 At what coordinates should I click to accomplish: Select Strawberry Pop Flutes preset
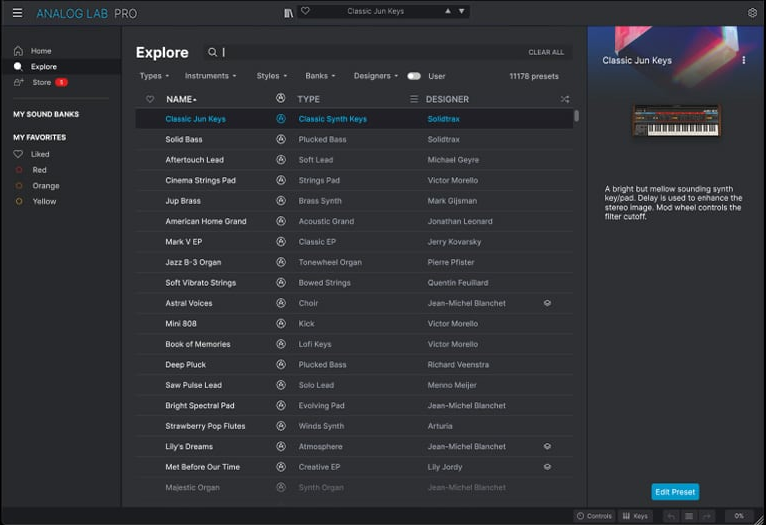[x=354, y=426]
